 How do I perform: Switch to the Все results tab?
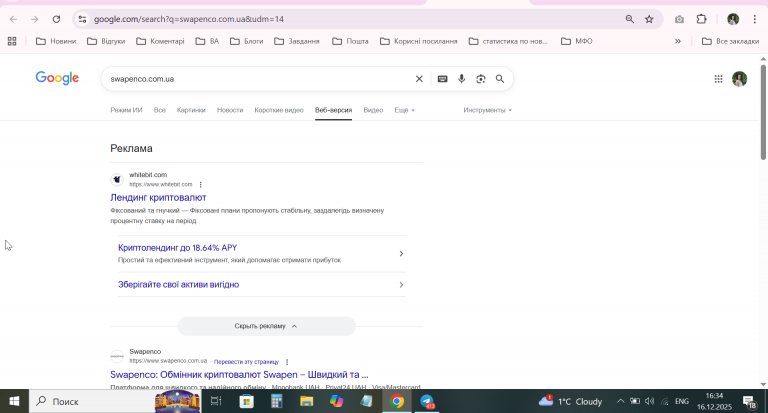click(160, 110)
